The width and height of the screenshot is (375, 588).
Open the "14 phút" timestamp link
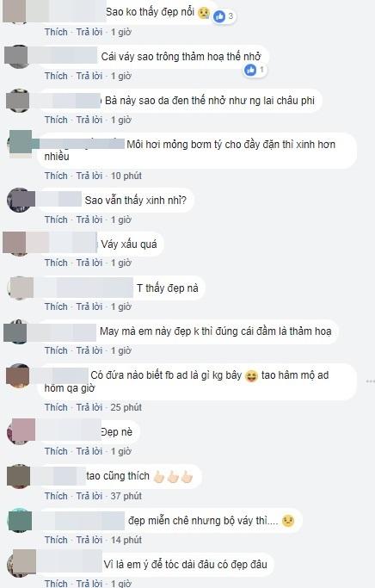pos(126,540)
